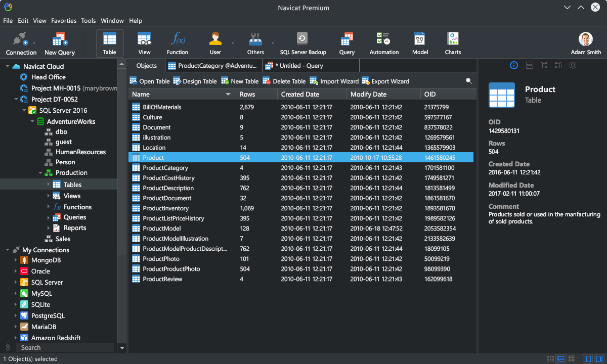Screen dimensions: 607x364
Task: Click the sidebar scroll down arrow
Action: click(122, 348)
